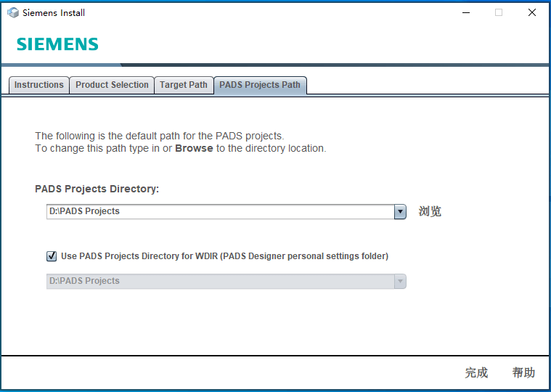The width and height of the screenshot is (551, 392).
Task: Click the bold 'Browse' word in the instructions
Action: (x=194, y=148)
